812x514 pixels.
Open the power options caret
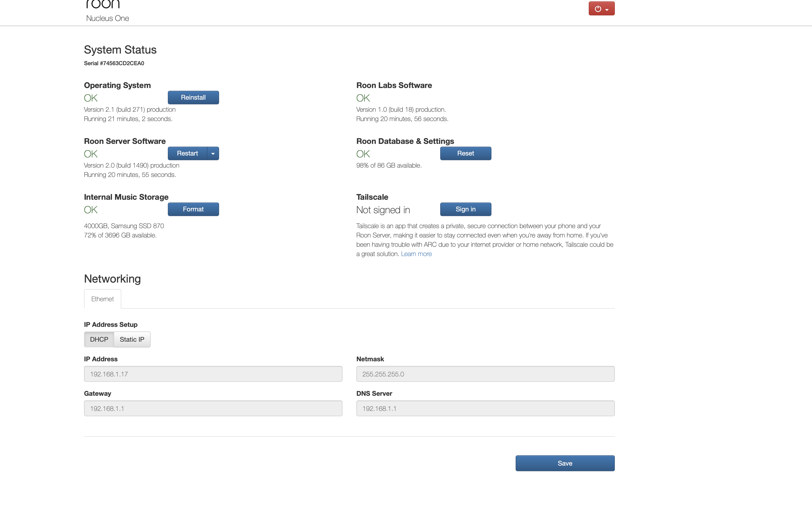click(x=607, y=10)
